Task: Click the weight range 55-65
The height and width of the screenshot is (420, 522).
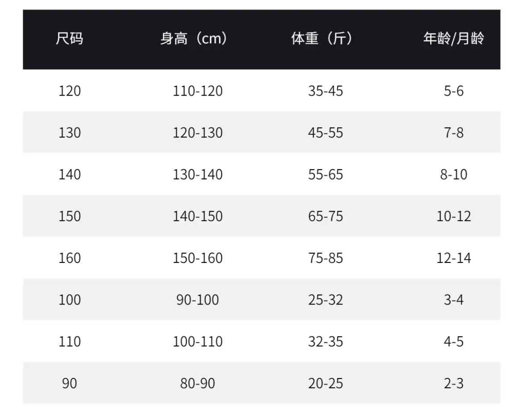Action: pos(325,175)
